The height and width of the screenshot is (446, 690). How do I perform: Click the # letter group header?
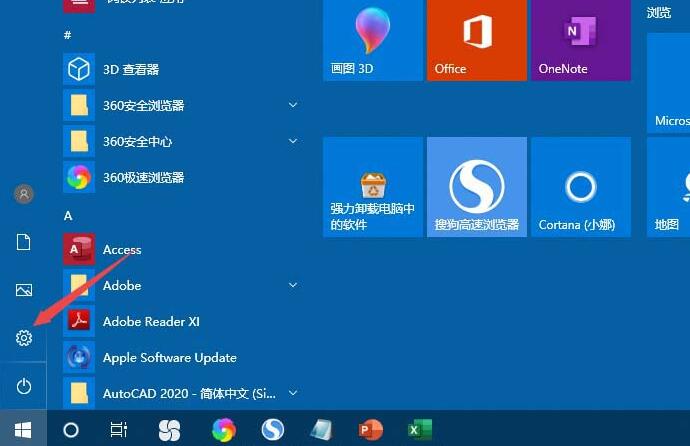(67, 35)
